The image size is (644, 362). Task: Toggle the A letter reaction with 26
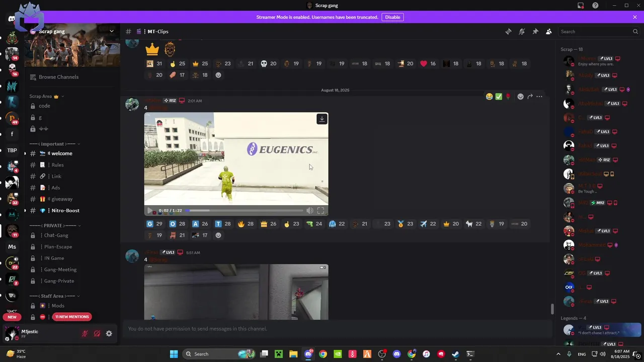point(200,224)
